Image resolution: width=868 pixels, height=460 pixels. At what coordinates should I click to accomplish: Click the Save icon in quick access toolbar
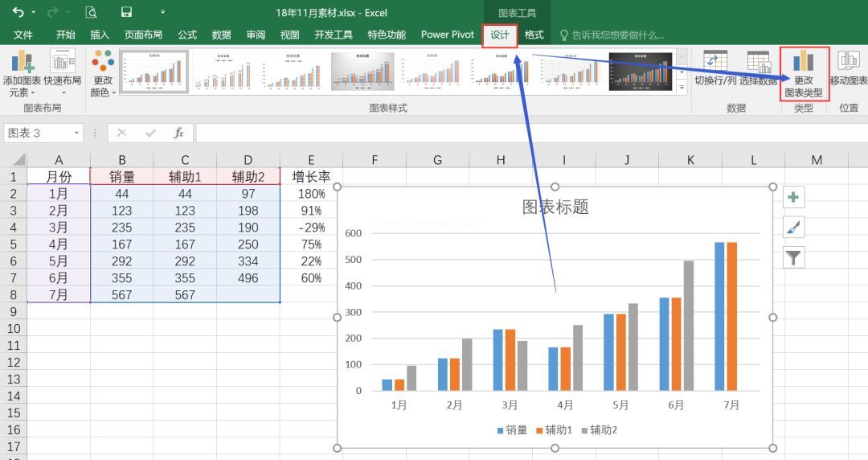[x=126, y=12]
